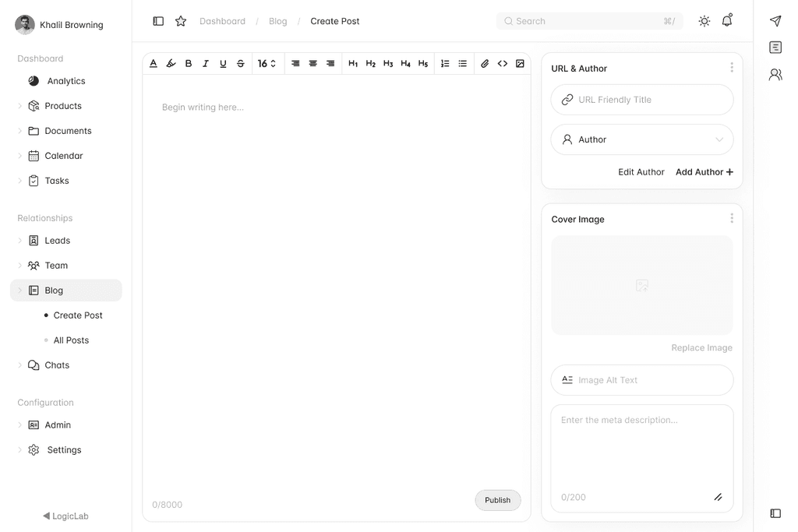Increase font size with the stepper
The width and height of the screenshot is (798, 532).
[274, 60]
